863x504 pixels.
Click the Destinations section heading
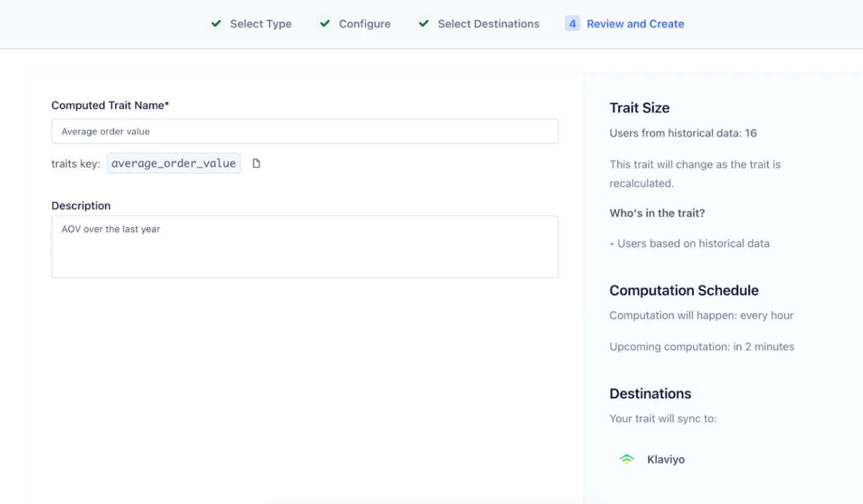[x=650, y=393]
